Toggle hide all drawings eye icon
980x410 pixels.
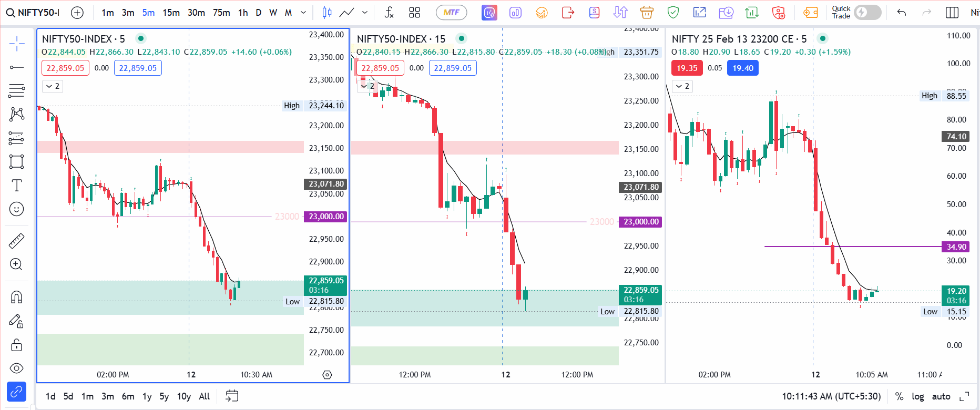(x=16, y=368)
